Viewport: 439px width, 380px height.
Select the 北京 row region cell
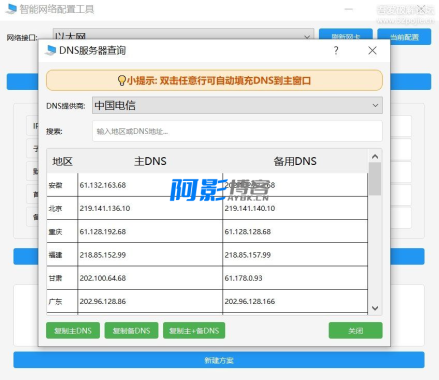tap(62, 208)
